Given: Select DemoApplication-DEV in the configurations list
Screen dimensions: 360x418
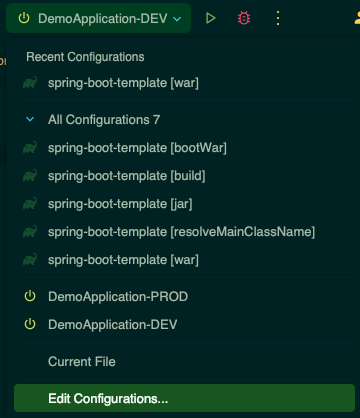Looking at the screenshot, I should pyautogui.click(x=184, y=324).
